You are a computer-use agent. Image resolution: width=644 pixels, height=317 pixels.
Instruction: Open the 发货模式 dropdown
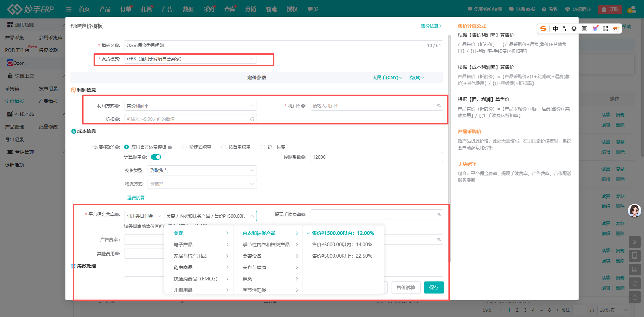(190, 59)
